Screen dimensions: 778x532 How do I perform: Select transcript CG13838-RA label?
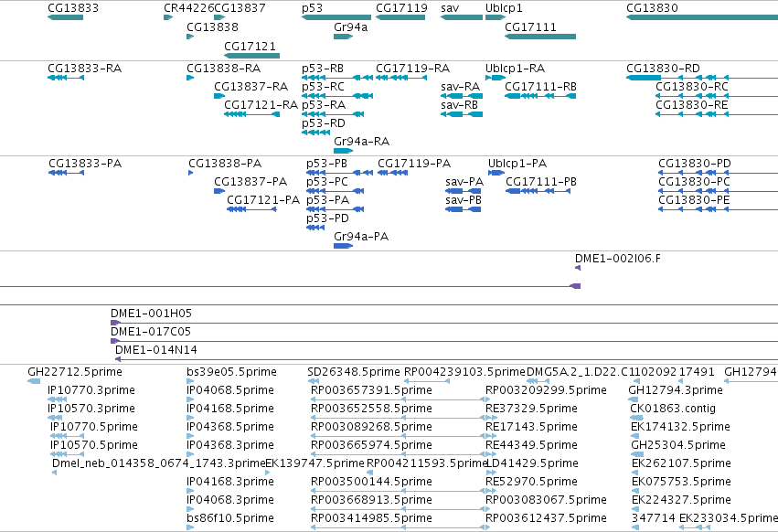pyautogui.click(x=224, y=69)
